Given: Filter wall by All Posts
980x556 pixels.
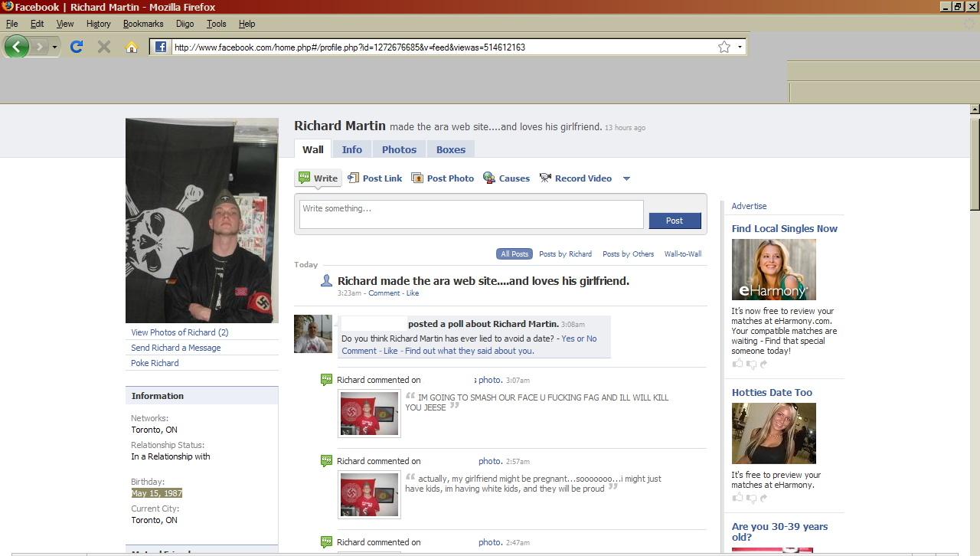Looking at the screenshot, I should 514,253.
